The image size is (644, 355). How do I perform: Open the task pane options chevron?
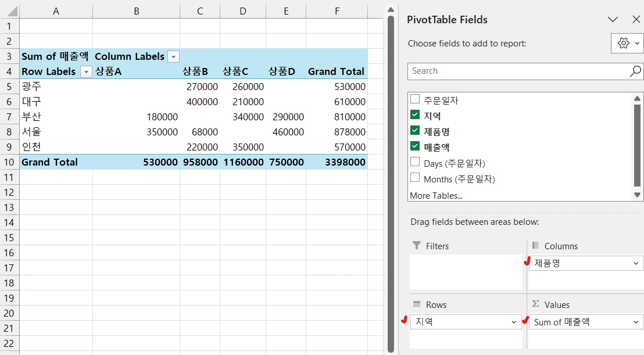coord(613,19)
